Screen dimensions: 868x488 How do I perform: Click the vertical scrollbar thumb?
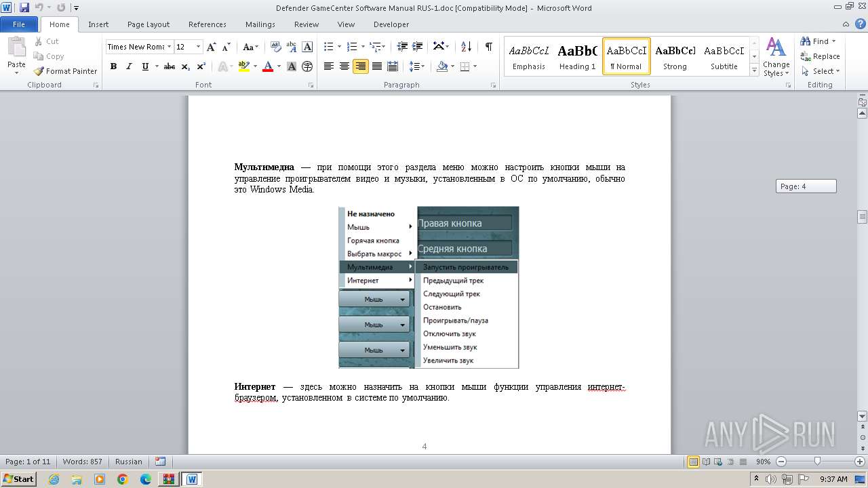[x=863, y=217]
